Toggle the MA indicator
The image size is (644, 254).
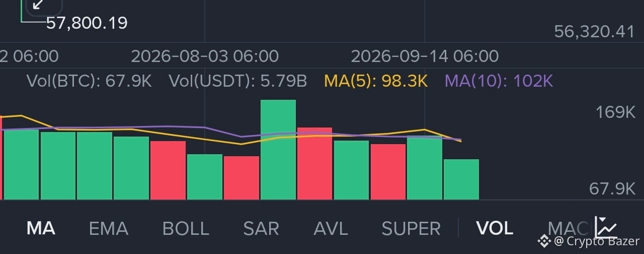tap(41, 229)
